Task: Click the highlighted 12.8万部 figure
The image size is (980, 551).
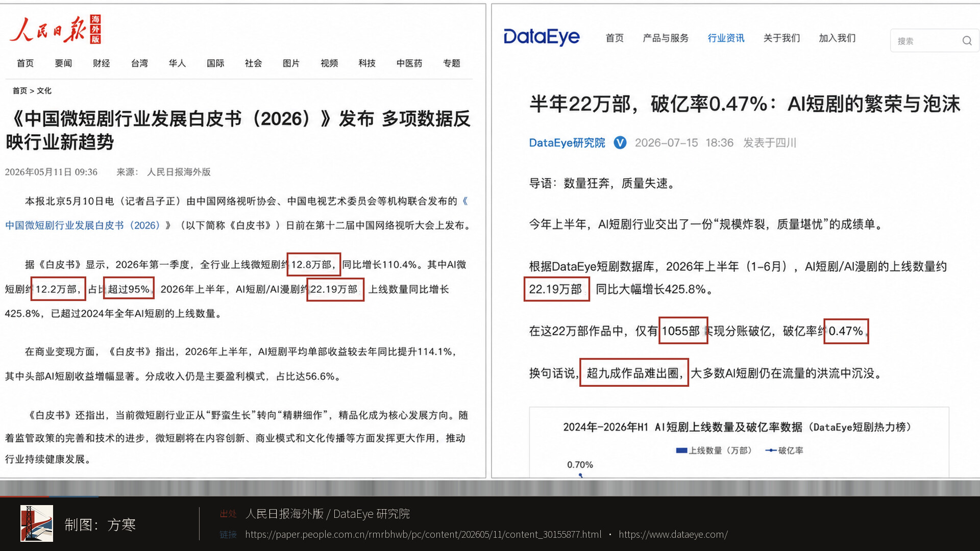Action: (x=313, y=264)
